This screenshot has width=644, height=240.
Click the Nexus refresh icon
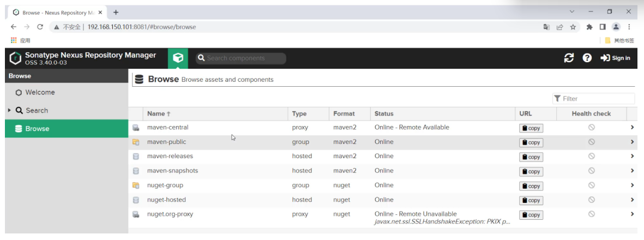click(x=569, y=58)
